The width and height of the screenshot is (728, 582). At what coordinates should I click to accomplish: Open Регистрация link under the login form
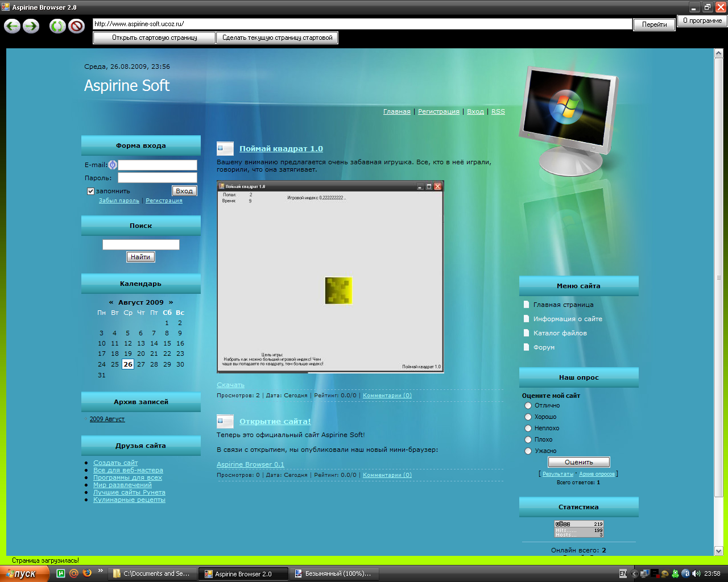pyautogui.click(x=164, y=201)
